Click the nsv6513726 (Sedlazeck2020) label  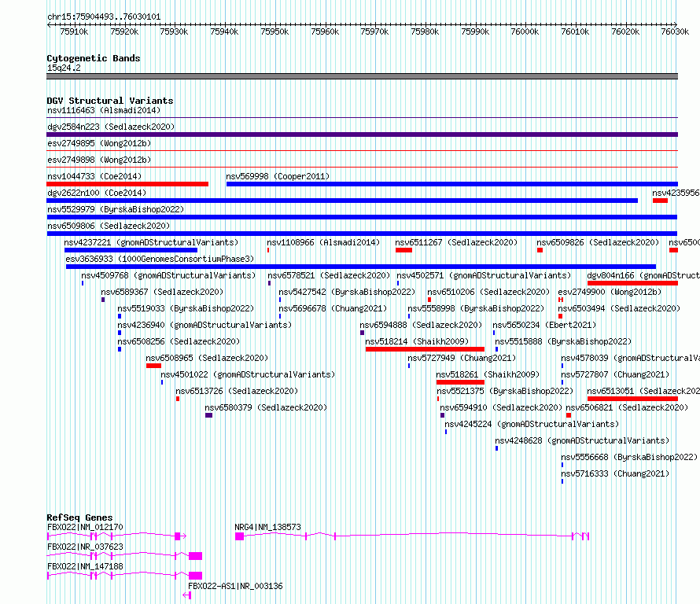pyautogui.click(x=237, y=391)
